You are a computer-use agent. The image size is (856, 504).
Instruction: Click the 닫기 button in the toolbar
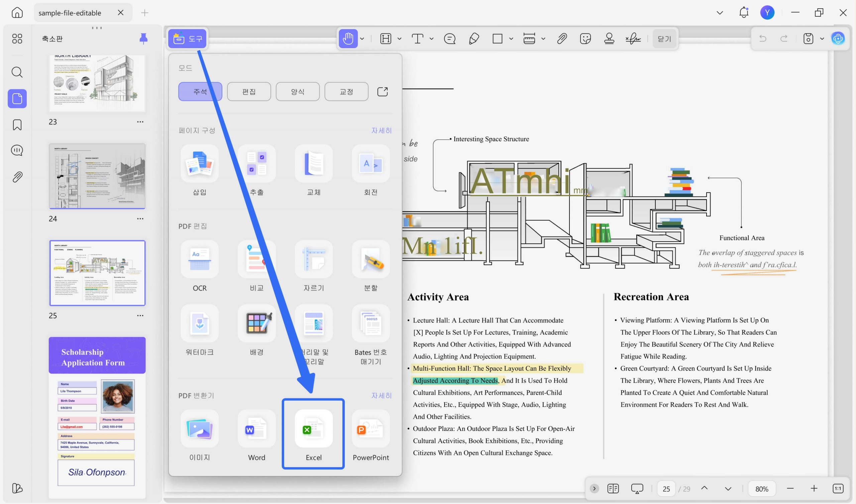click(664, 39)
